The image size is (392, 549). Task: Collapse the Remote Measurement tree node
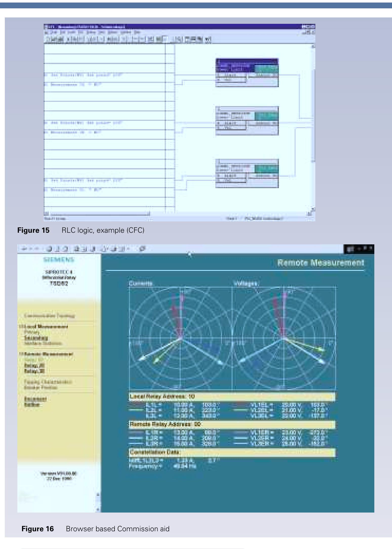click(20, 354)
